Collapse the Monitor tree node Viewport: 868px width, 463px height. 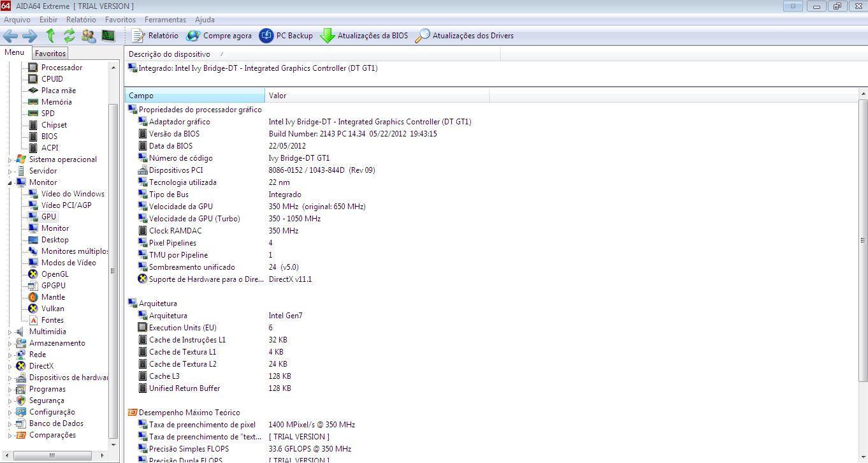10,182
